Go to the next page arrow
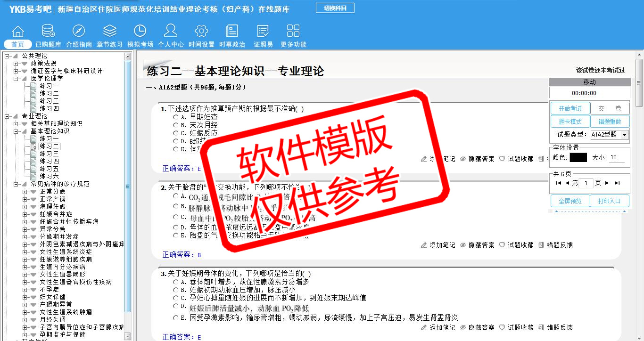The image size is (644, 341). coord(607,183)
